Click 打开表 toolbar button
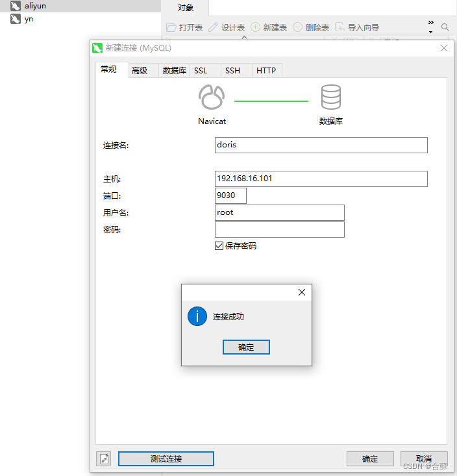The height and width of the screenshot is (476, 457). pyautogui.click(x=184, y=28)
